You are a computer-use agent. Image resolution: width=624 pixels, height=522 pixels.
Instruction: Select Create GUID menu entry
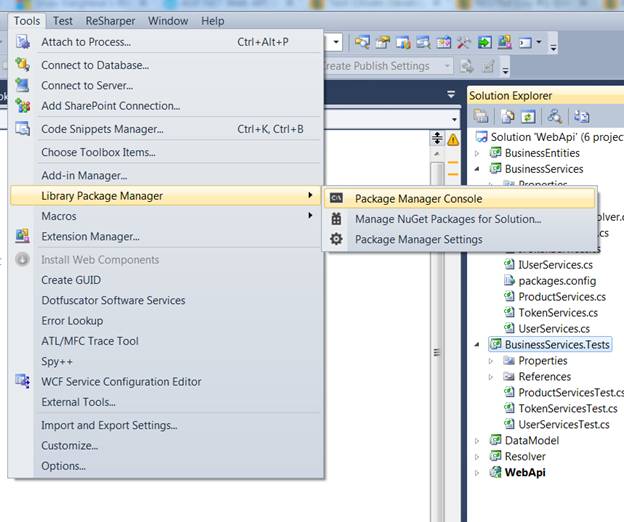click(165, 280)
